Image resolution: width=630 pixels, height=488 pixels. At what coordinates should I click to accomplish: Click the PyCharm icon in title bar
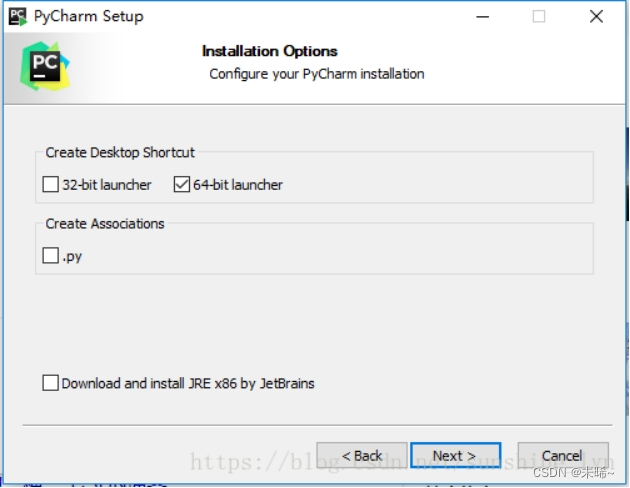(x=18, y=16)
